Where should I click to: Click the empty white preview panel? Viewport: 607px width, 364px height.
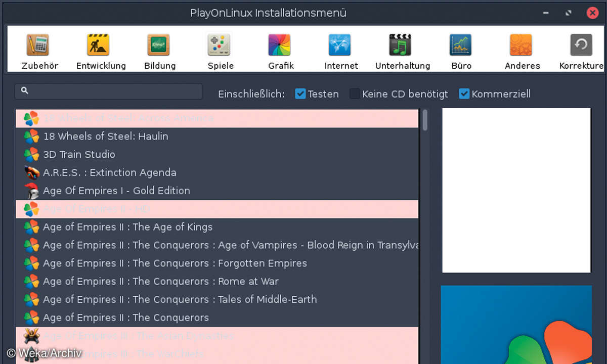[516, 190]
